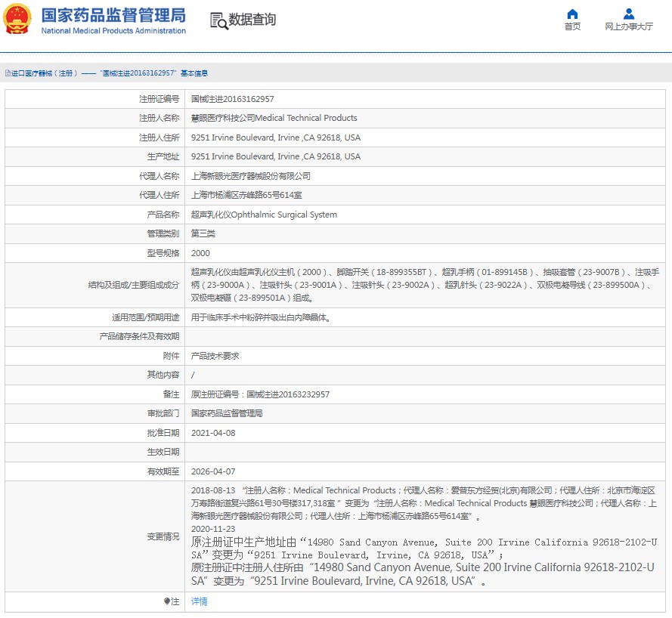Click the NMPA national emblem logo
The image size is (672, 618).
click(17, 20)
